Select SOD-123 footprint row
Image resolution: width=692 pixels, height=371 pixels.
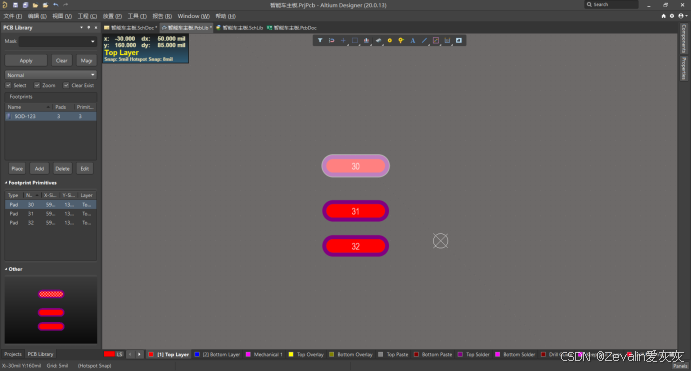(50, 116)
